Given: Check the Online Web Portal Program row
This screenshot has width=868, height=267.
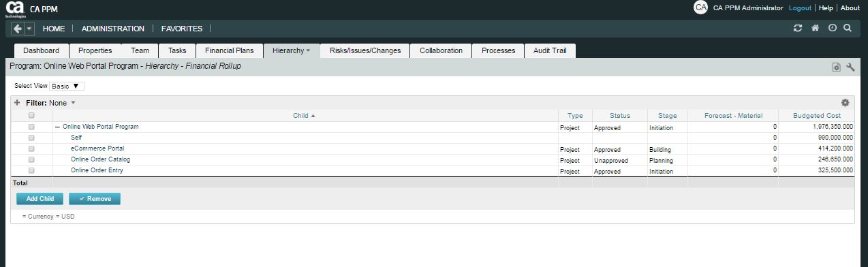Looking at the screenshot, I should [x=31, y=127].
